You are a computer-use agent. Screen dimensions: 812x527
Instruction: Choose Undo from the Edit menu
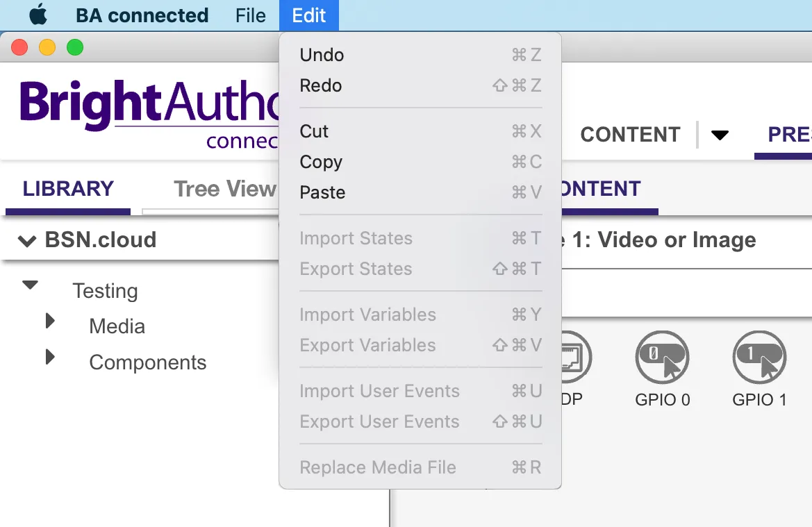pos(420,55)
